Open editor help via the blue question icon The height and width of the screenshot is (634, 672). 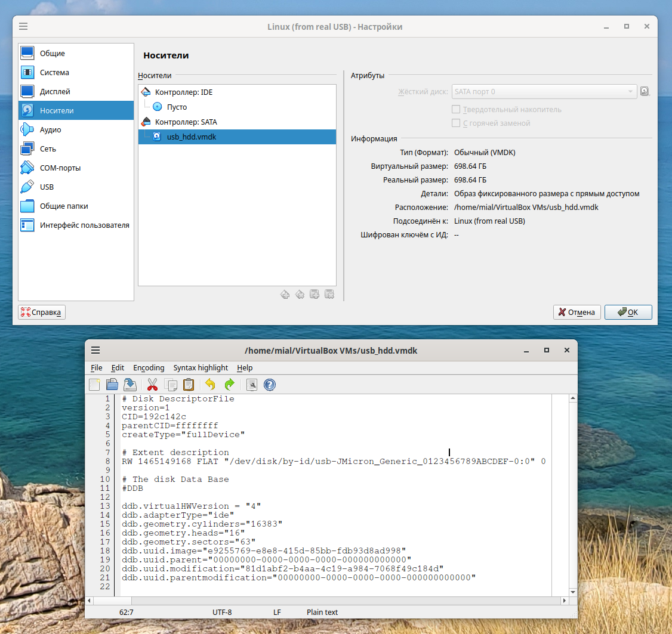[x=270, y=385]
